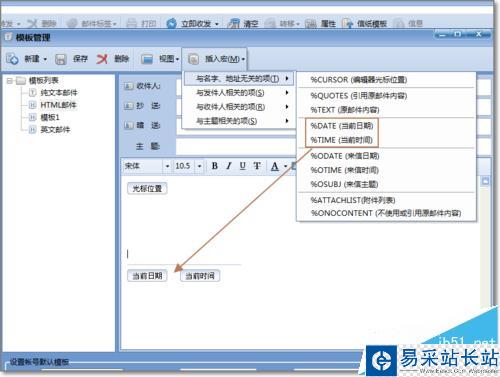Click the 插入宏(M) icon
The image size is (500, 377).
click(x=193, y=59)
